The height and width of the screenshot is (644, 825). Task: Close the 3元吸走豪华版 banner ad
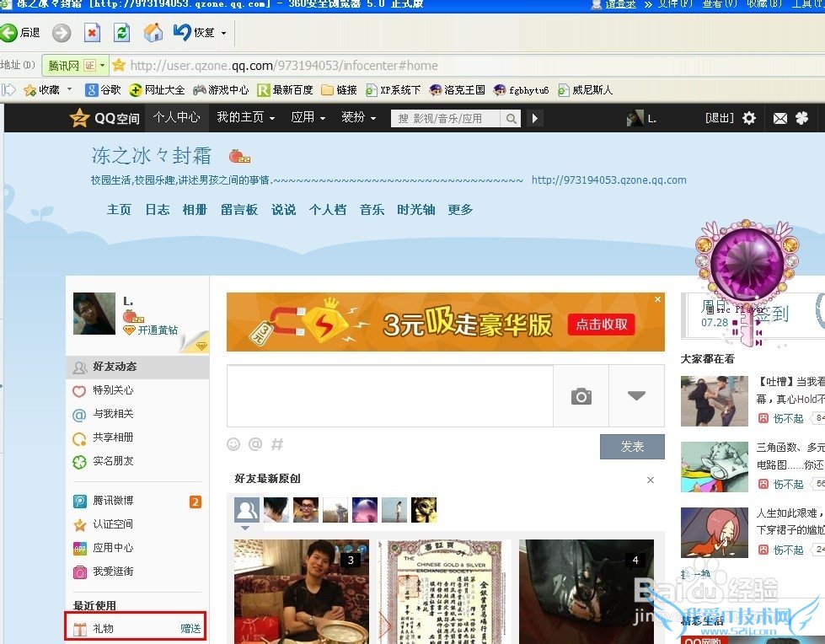[657, 299]
